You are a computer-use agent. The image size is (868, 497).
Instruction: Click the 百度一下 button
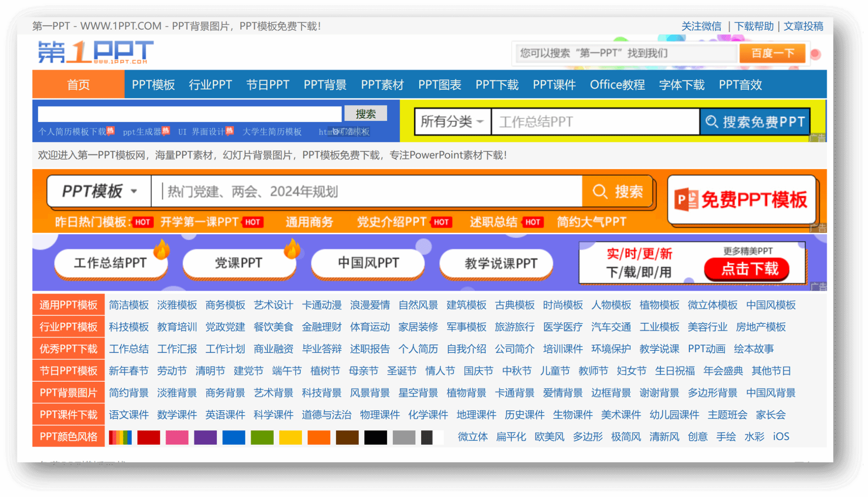point(772,53)
